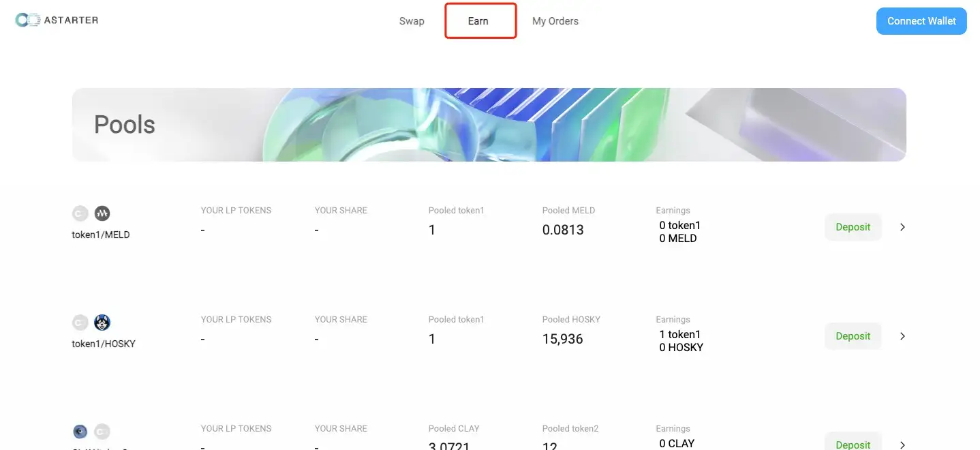
Task: Select the token1/HOSKY pool name
Action: 104,344
